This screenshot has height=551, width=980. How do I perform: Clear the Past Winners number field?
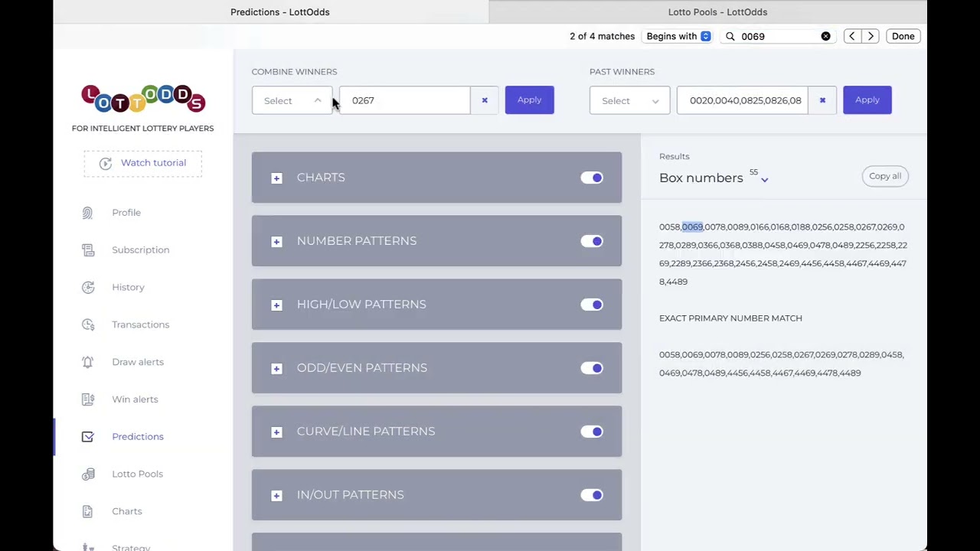(x=822, y=100)
